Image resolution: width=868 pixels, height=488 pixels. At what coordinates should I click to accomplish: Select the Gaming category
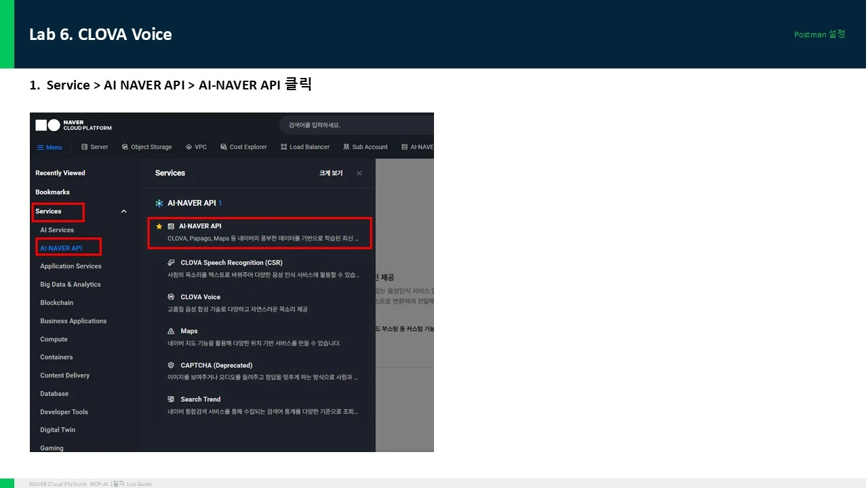pos(52,448)
